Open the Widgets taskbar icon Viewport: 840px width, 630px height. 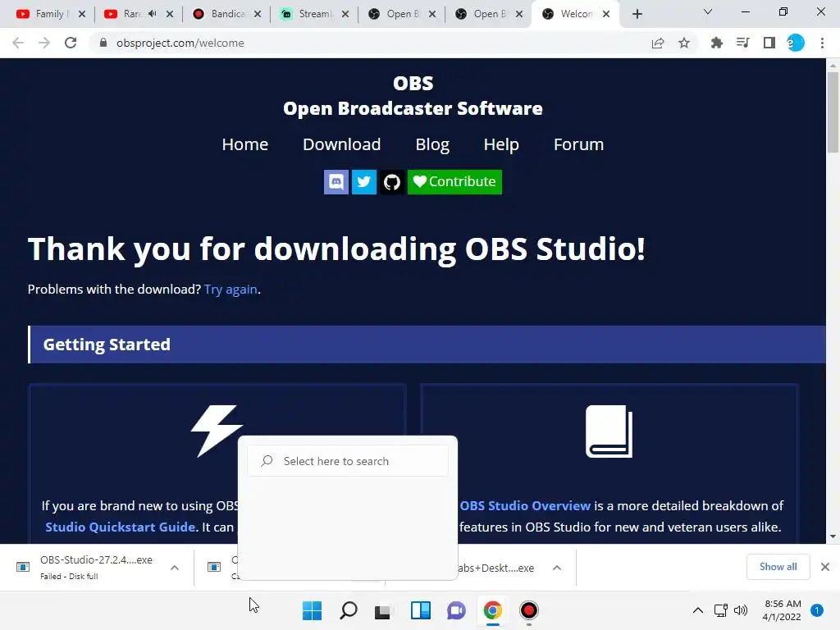421,610
